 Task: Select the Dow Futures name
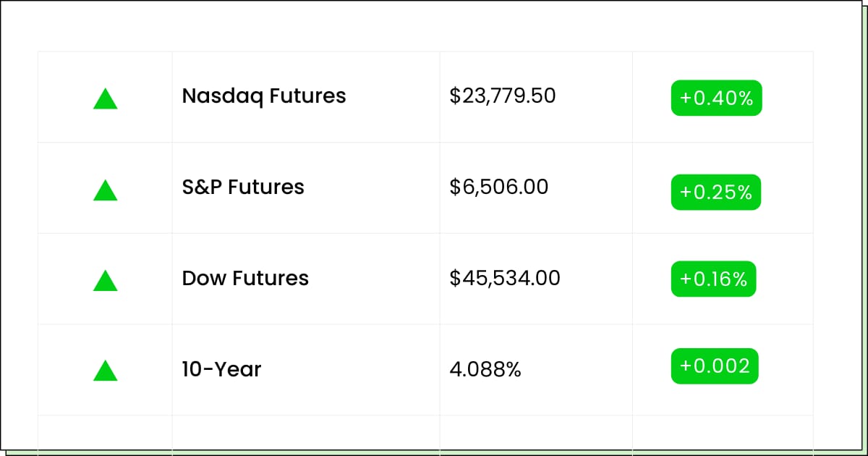click(245, 278)
